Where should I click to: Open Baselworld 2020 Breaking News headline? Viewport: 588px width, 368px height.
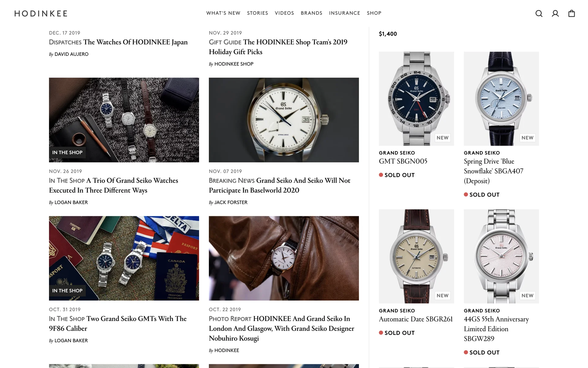click(x=279, y=185)
